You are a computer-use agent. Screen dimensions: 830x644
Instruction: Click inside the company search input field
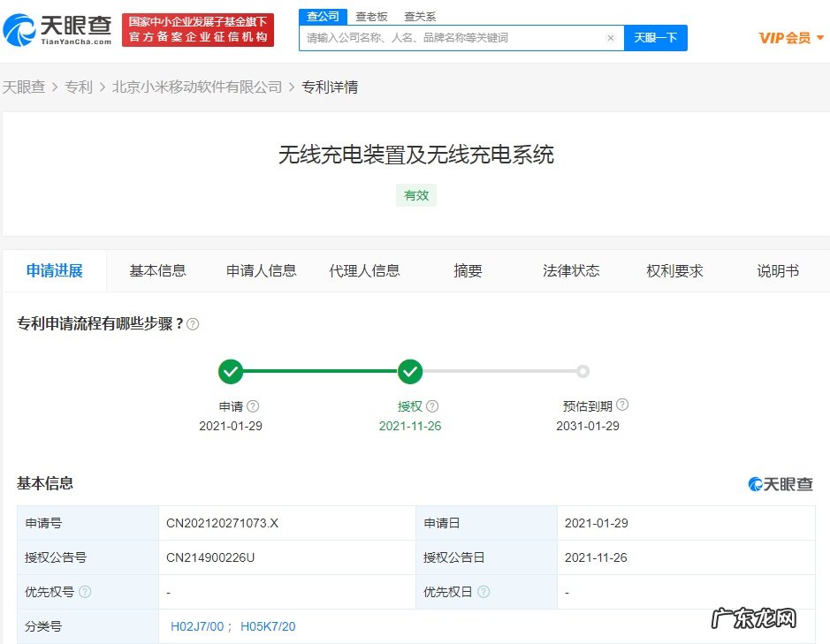pos(442,38)
